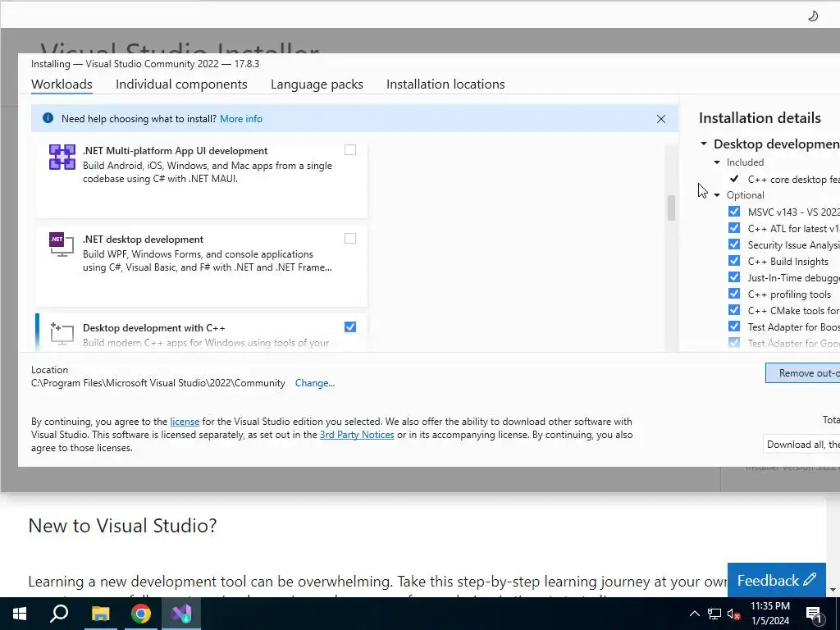Uncheck the Security Issue Analysis component
This screenshot has height=630, width=840.
(734, 244)
